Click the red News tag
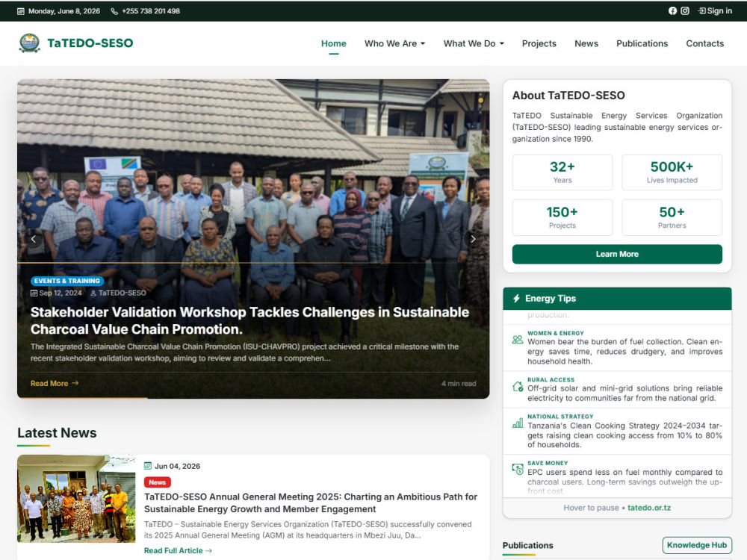 tap(157, 482)
